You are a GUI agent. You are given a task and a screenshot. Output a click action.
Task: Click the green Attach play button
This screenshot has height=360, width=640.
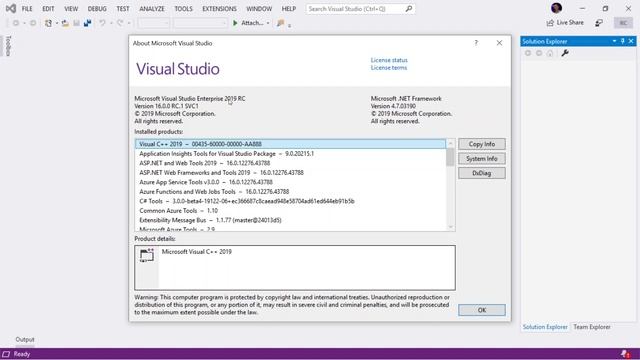pyautogui.click(x=235, y=23)
